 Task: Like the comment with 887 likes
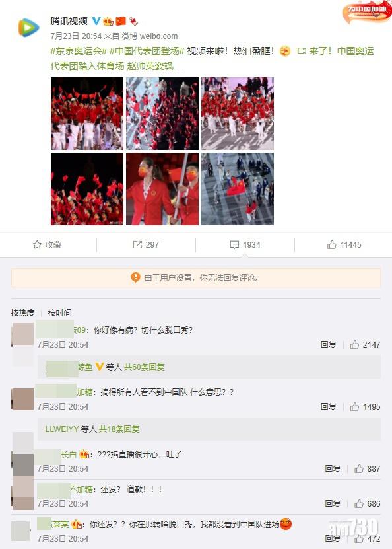[x=359, y=469]
